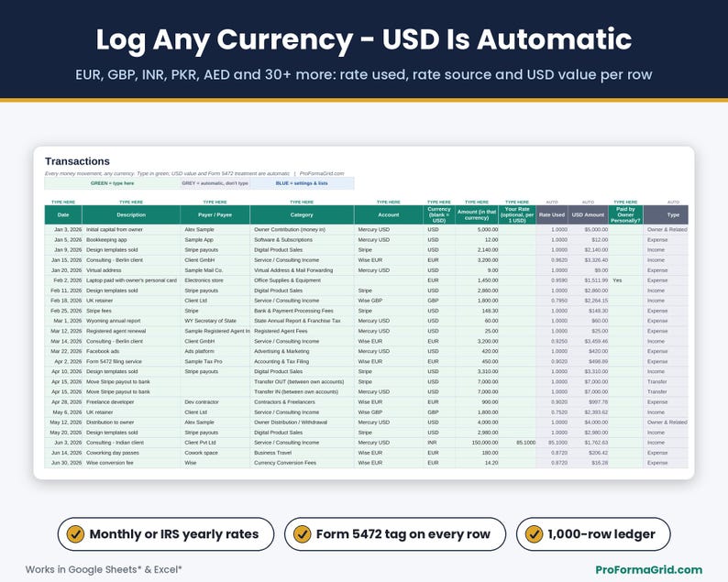Select the Description column header

pos(131,214)
